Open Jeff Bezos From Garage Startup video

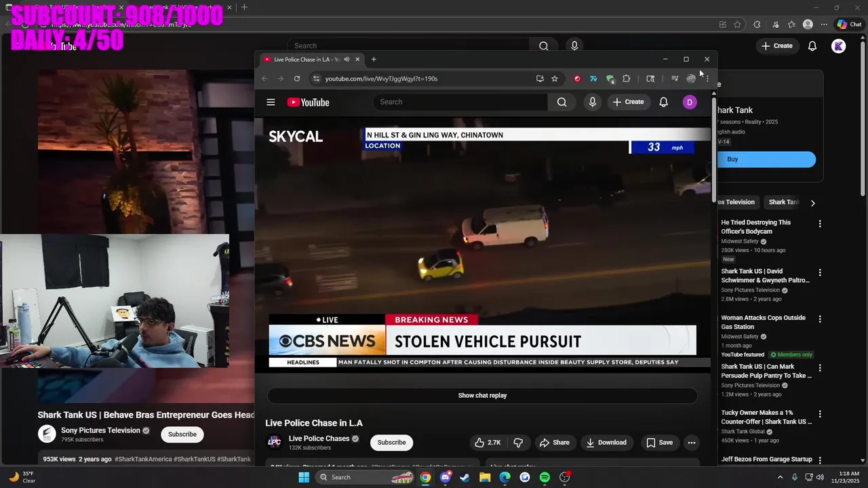point(766,460)
